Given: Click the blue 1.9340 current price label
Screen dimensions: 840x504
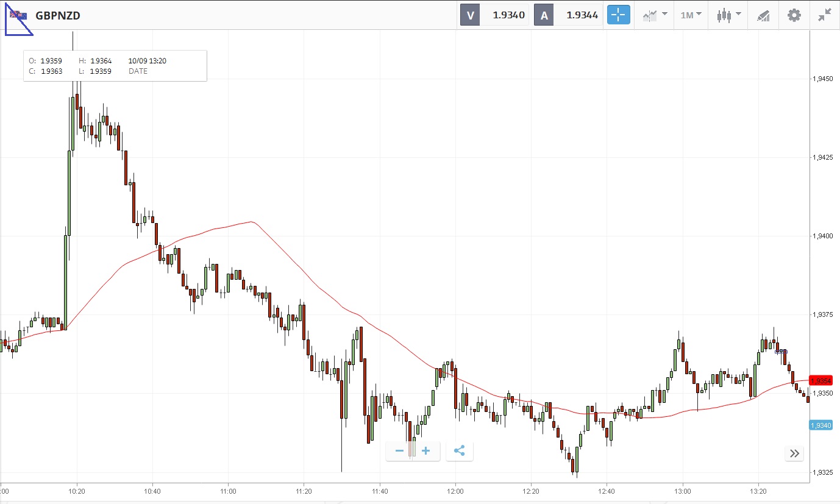Looking at the screenshot, I should click(820, 425).
